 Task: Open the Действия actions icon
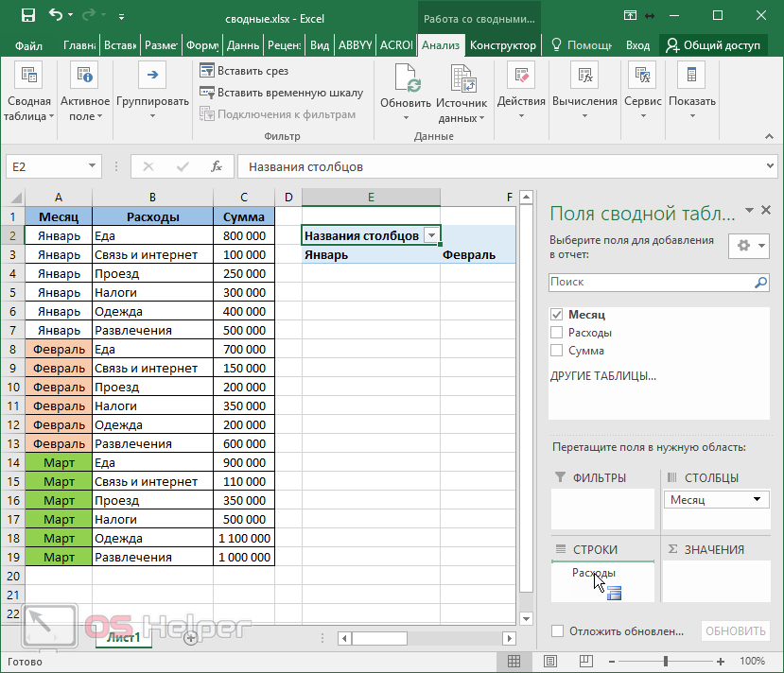pos(520,78)
